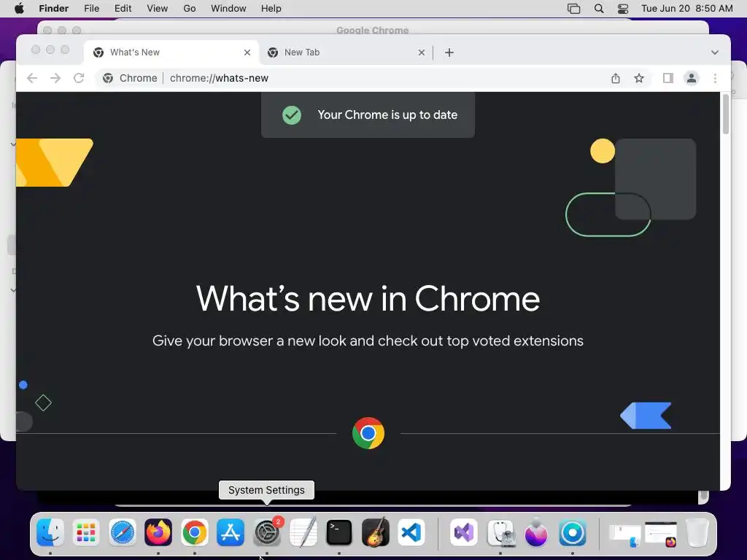Open Chrome's three-dot menu
747x560 pixels.
[x=715, y=78]
